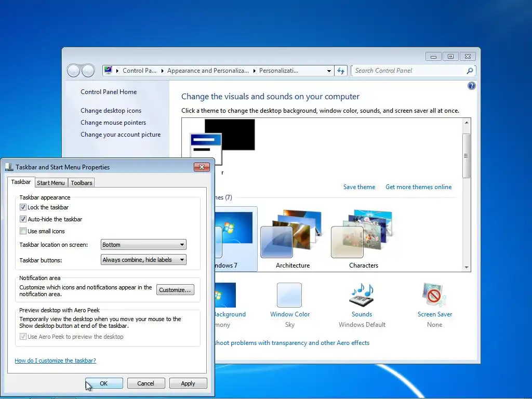Click Save theme link
Image resolution: width=532 pixels, height=399 pixels.
(359, 187)
